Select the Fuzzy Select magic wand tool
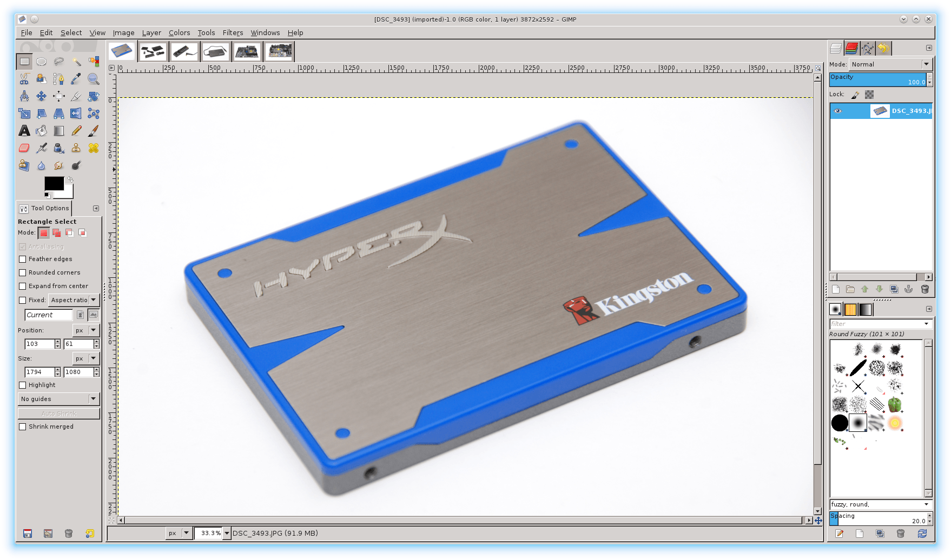This screenshot has width=951, height=560. pos(76,62)
